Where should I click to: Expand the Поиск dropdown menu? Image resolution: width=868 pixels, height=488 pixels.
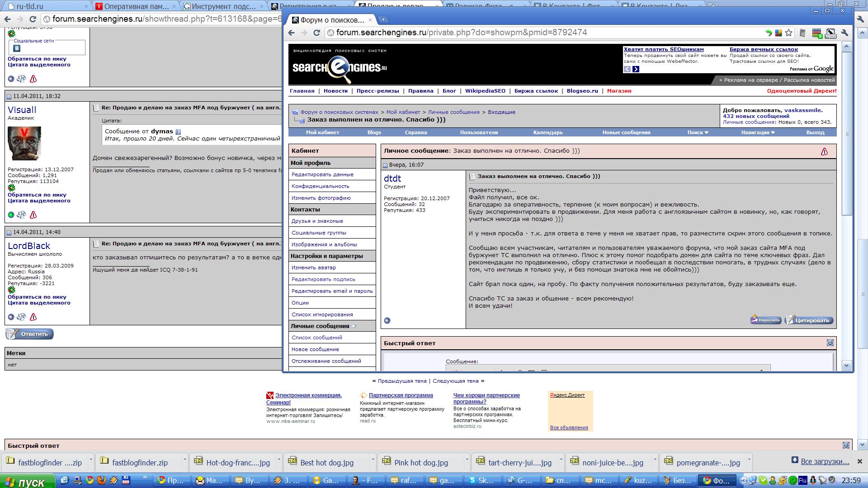coord(698,132)
